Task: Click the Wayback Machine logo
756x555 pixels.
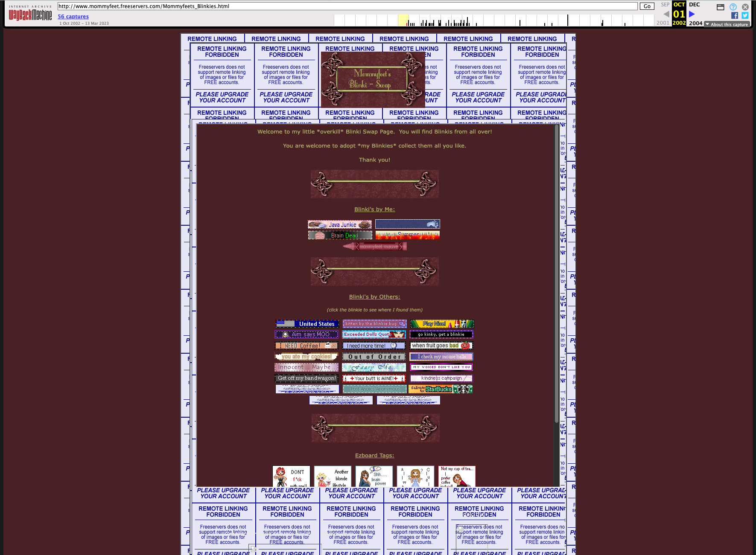Action: coord(30,14)
